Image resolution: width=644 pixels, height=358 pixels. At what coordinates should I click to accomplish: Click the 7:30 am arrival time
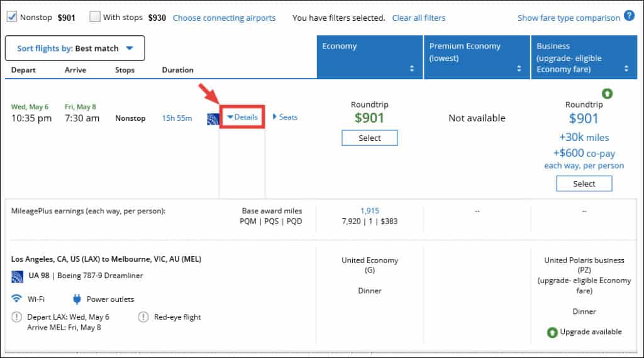[x=82, y=118]
